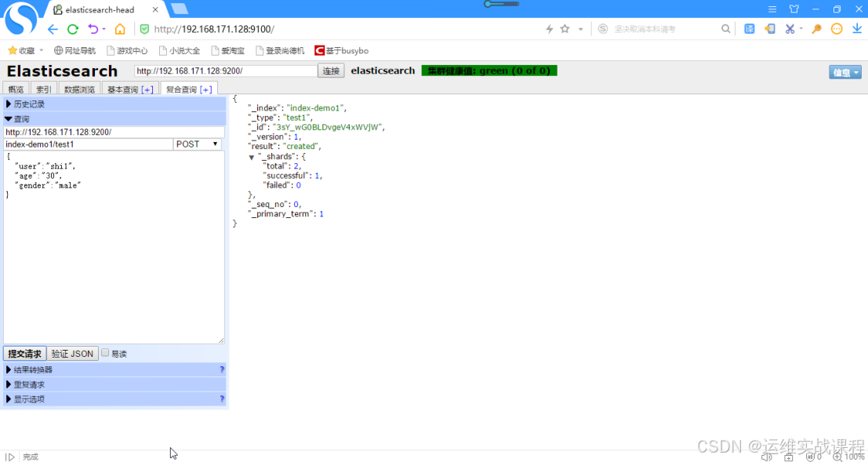Click the zoom 100% magnifier in status bar

pyautogui.click(x=837, y=457)
